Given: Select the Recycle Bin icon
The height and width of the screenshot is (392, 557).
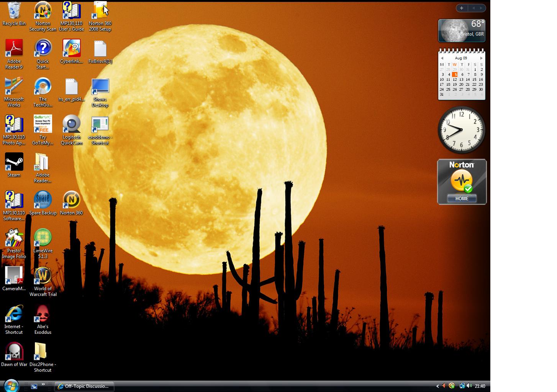Looking at the screenshot, I should 14,11.
